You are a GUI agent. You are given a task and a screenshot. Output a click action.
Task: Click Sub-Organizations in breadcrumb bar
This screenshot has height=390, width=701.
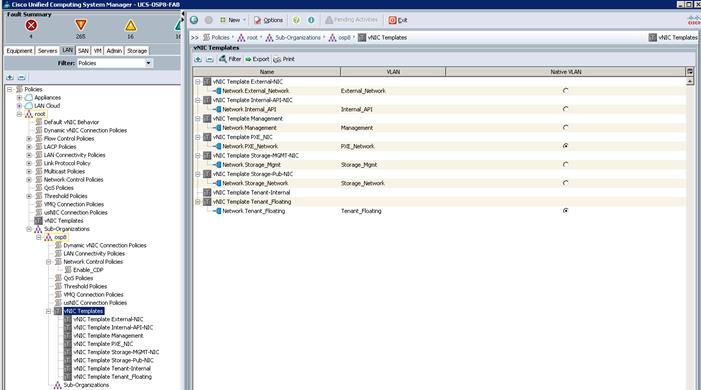point(298,38)
